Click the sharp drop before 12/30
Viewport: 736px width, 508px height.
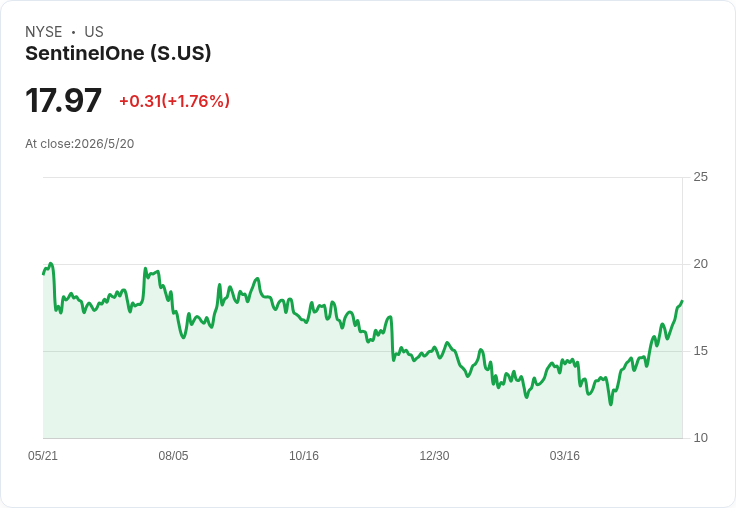click(x=392, y=339)
